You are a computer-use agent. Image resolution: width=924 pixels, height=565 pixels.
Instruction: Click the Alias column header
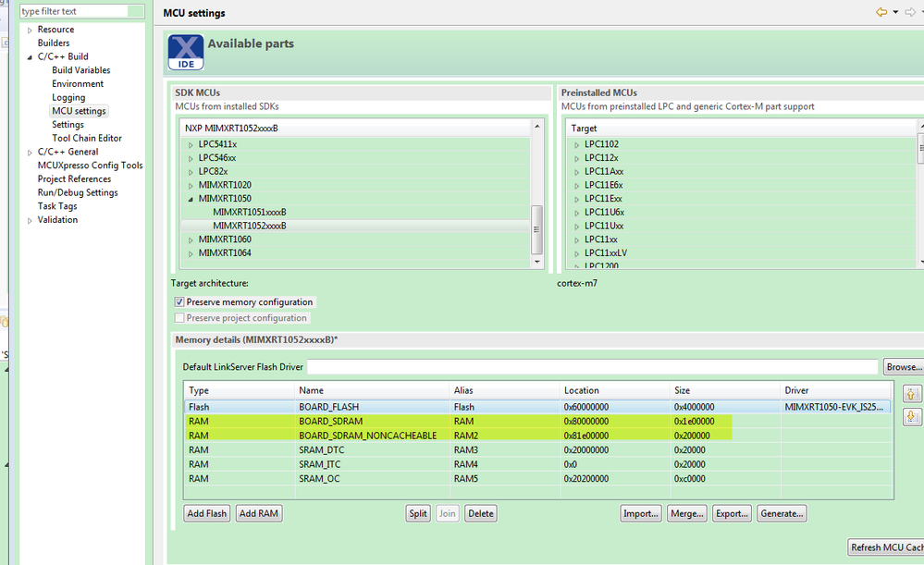504,390
